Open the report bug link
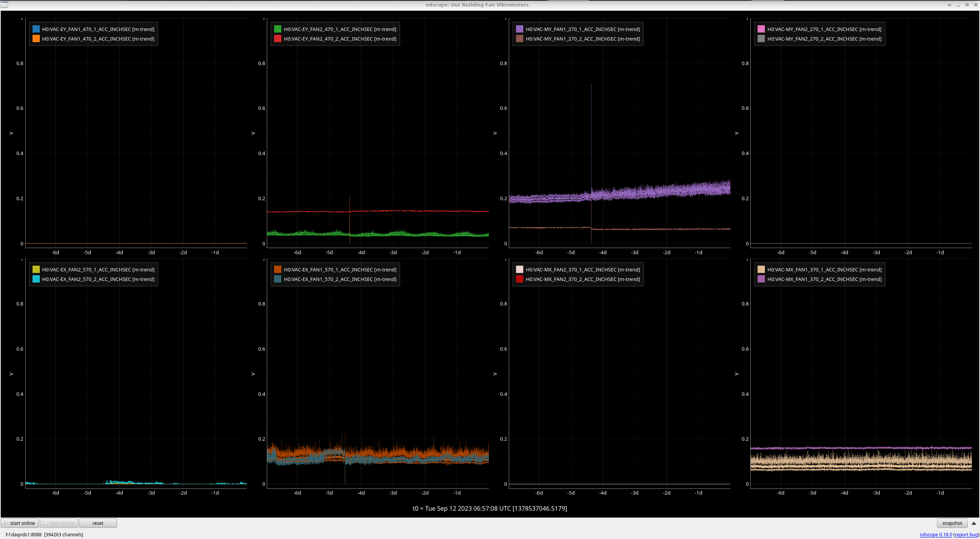 tap(966, 534)
